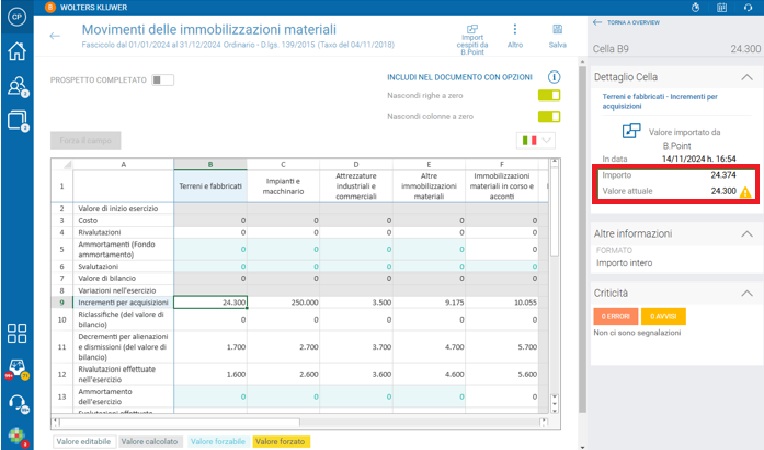This screenshot has height=450, width=764.
Task: Select column B header in spreadsheet
Action: 210,164
